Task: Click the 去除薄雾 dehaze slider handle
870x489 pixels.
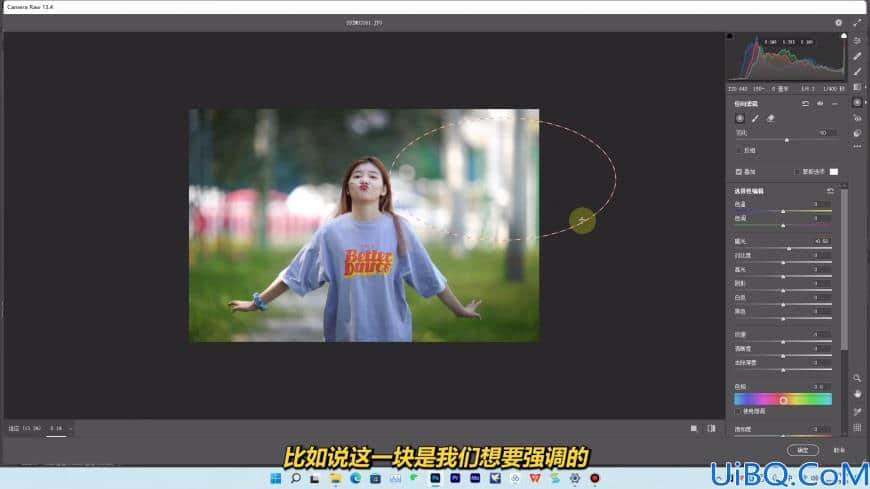Action: click(783, 370)
